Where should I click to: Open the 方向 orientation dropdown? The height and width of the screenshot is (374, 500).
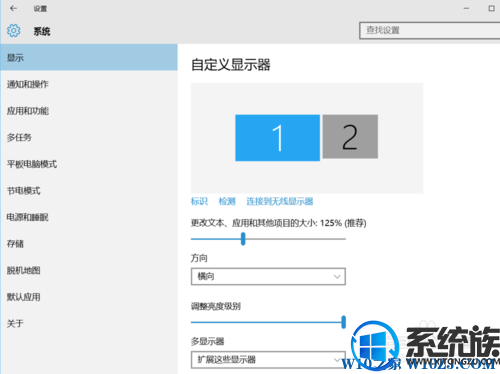point(268,276)
